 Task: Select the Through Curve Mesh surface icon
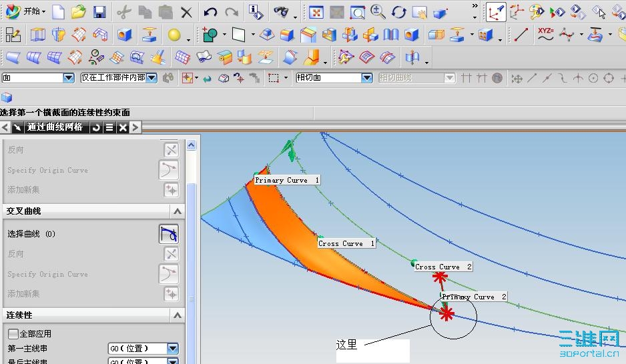tap(54, 58)
